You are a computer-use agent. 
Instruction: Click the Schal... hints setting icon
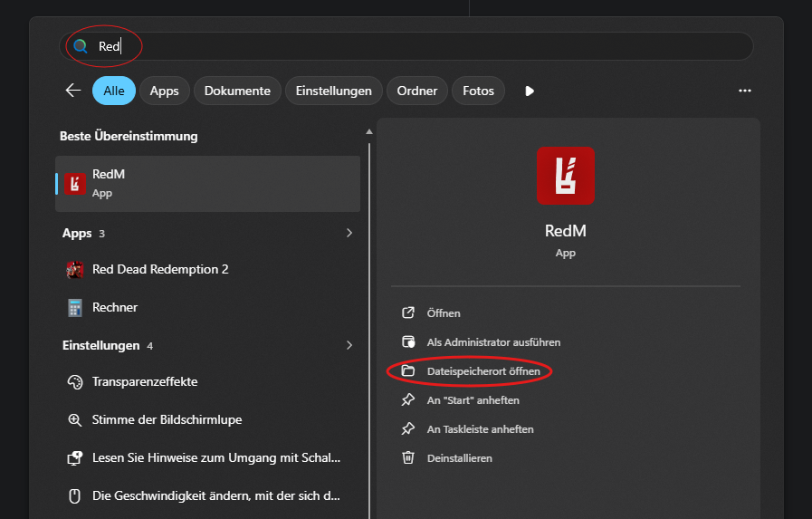coord(74,458)
